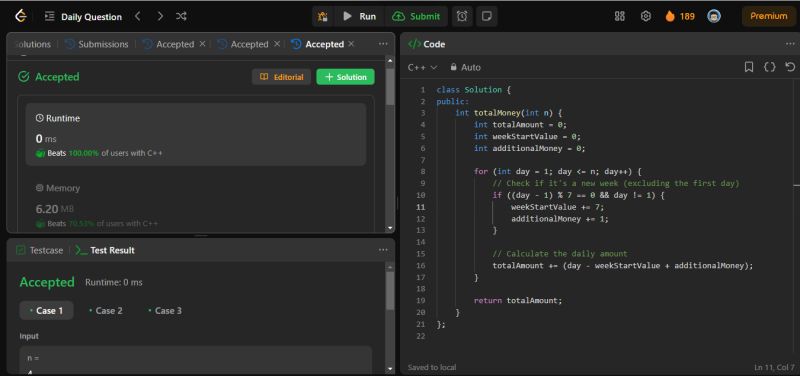The width and height of the screenshot is (800, 376).
Task: Click the 'Ln 11, Col 7' status text
Action: [774, 367]
